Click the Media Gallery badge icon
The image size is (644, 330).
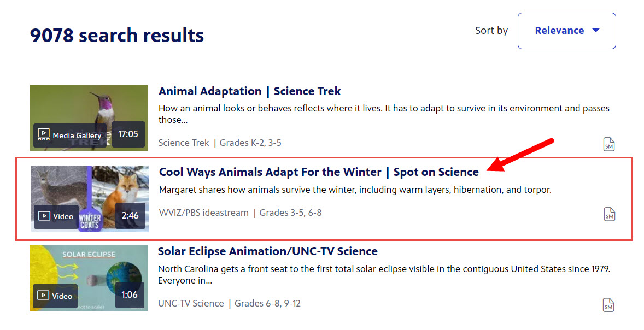(x=43, y=135)
